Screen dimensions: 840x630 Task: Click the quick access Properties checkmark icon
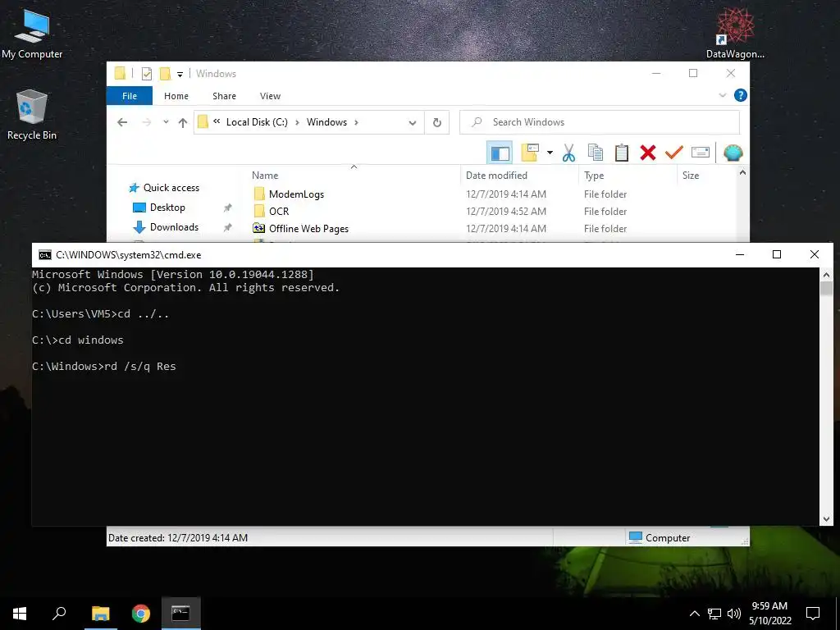146,74
